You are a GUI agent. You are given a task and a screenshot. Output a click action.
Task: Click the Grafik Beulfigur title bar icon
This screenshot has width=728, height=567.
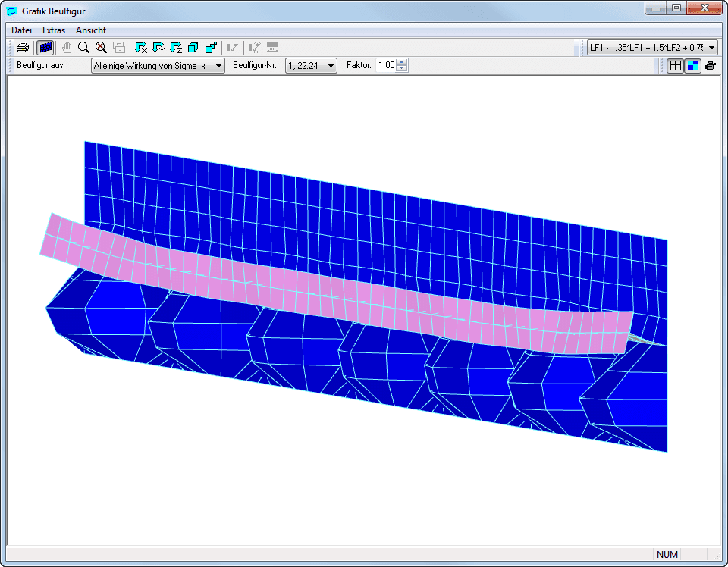(x=12, y=11)
